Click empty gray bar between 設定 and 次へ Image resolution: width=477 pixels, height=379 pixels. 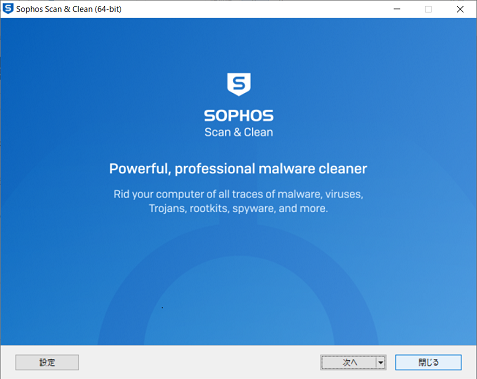pyautogui.click(x=199, y=362)
